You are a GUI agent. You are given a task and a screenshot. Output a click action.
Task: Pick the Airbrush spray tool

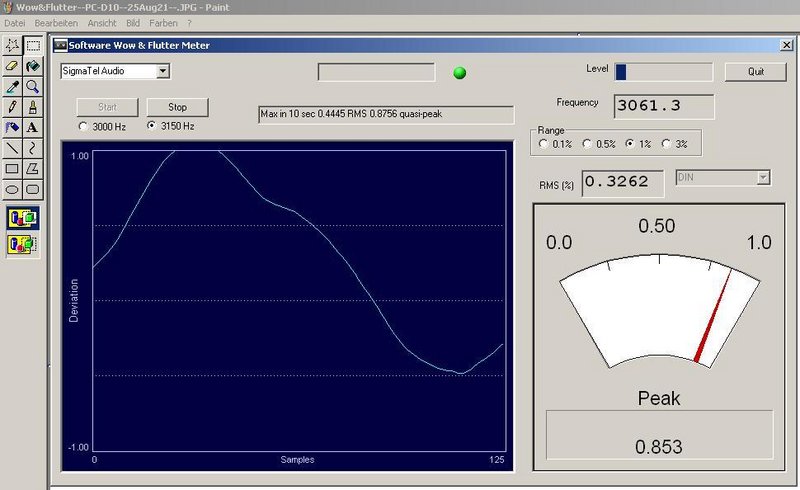(12, 127)
